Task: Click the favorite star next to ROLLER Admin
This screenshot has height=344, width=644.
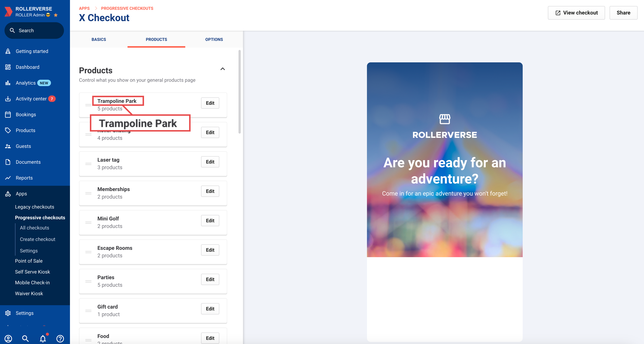Action: point(56,15)
